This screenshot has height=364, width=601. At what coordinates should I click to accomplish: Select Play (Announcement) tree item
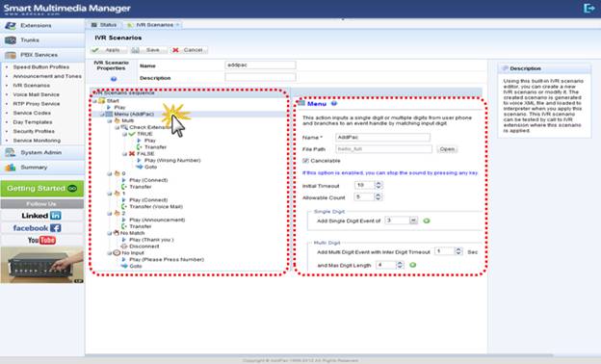(x=157, y=220)
